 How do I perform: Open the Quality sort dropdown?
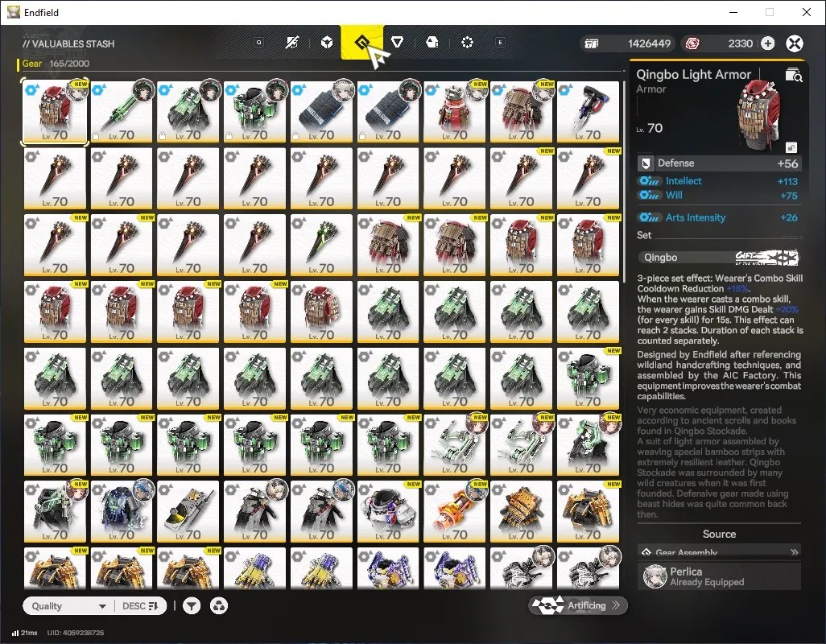pos(68,606)
